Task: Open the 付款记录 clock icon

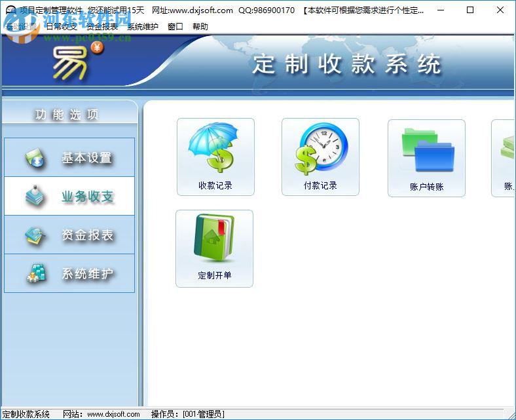Action: tap(321, 149)
